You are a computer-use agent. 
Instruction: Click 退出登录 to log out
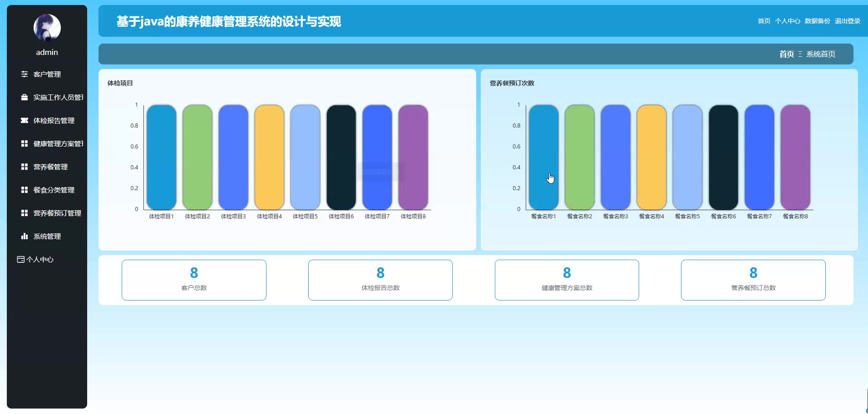click(x=847, y=21)
